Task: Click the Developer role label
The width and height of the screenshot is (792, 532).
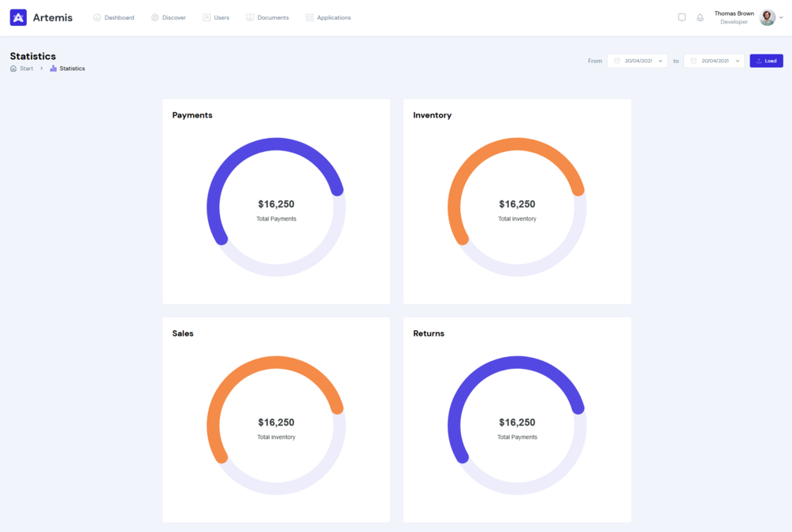Action: (x=734, y=22)
